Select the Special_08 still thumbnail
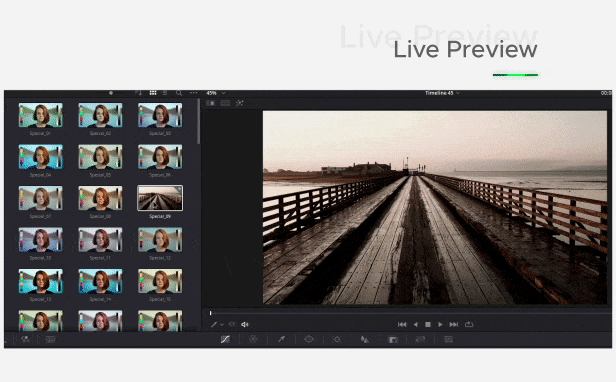This screenshot has width=616, height=382. pyautogui.click(x=100, y=198)
